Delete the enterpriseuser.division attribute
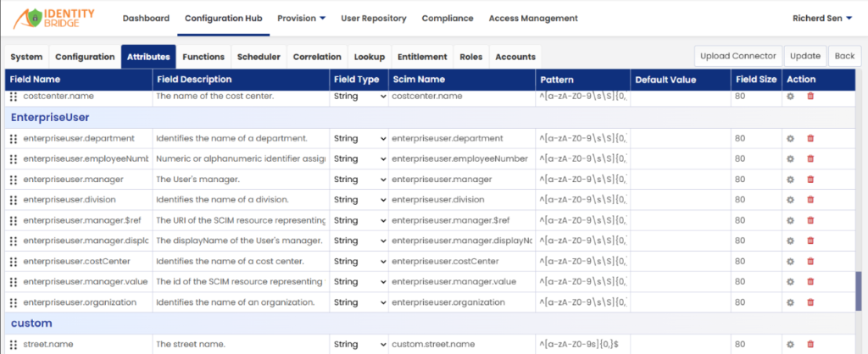The height and width of the screenshot is (354, 868). [x=810, y=200]
